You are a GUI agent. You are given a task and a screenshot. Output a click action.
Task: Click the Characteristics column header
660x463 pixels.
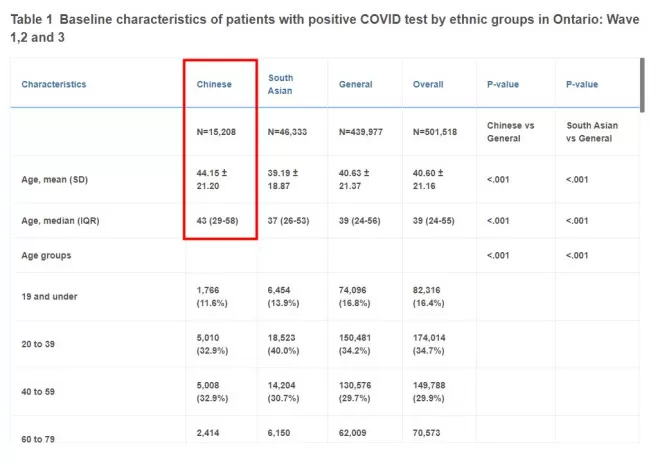pos(53,84)
